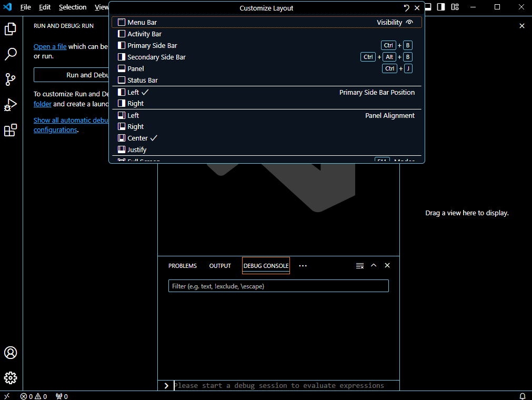Screen dimensions: 532x400
Task: Click the Open a file link
Action: coord(50,46)
